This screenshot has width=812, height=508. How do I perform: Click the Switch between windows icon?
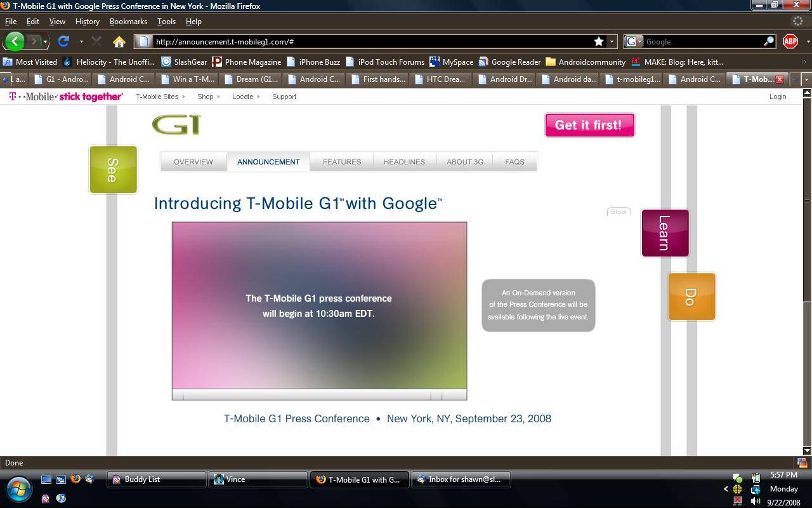point(60,479)
